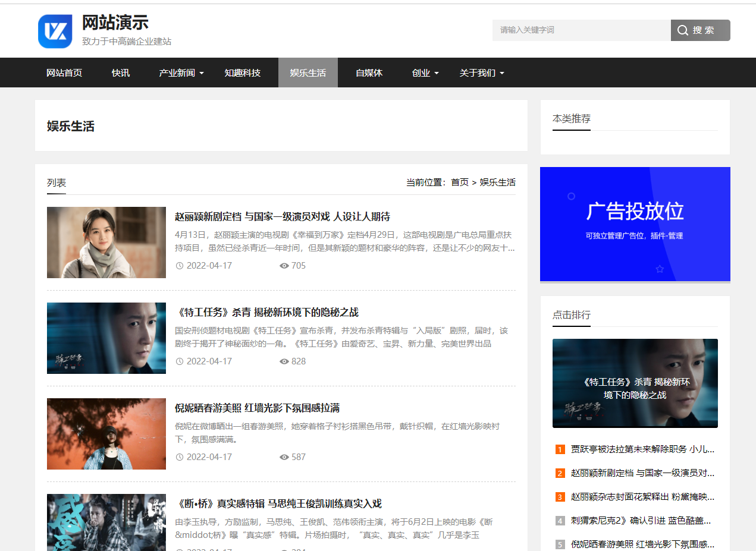Click the clock icon beside the 587-views article

click(x=180, y=457)
